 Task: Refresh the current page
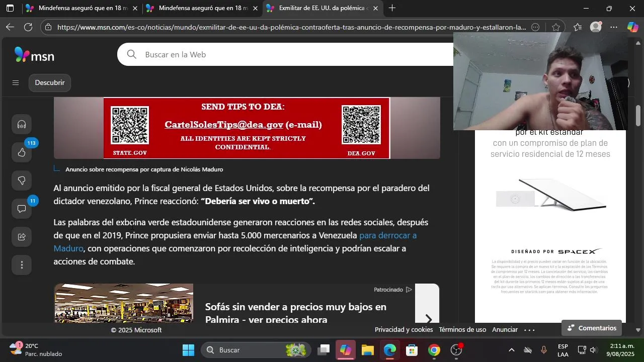pyautogui.click(x=28, y=27)
